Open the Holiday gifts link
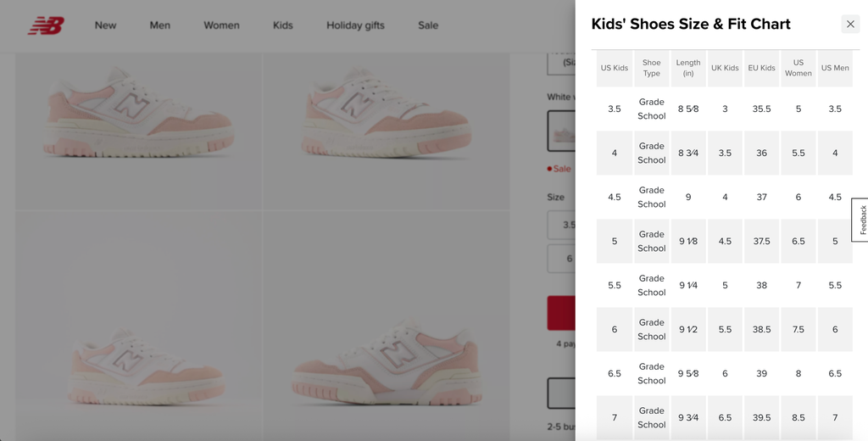 click(355, 25)
